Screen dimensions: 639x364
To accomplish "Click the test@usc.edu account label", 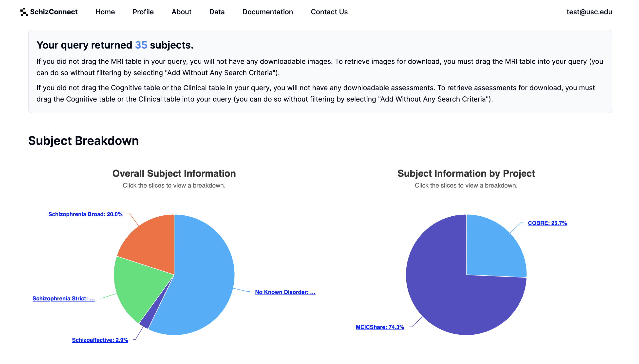I will coord(589,12).
